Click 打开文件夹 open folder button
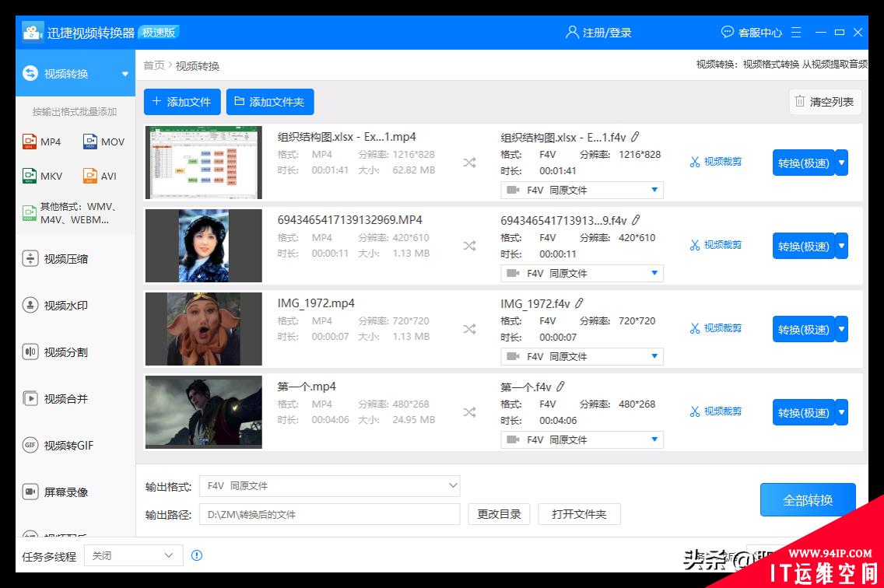 click(x=579, y=514)
